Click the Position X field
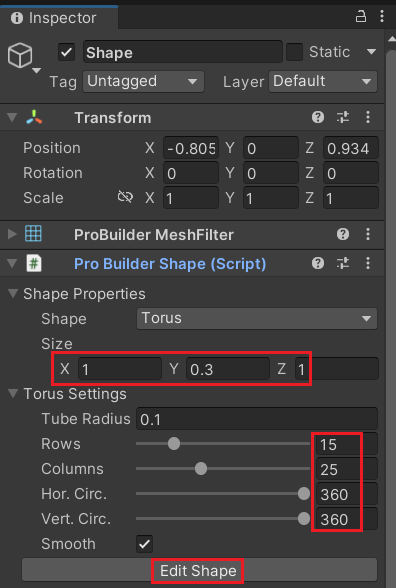 191,148
